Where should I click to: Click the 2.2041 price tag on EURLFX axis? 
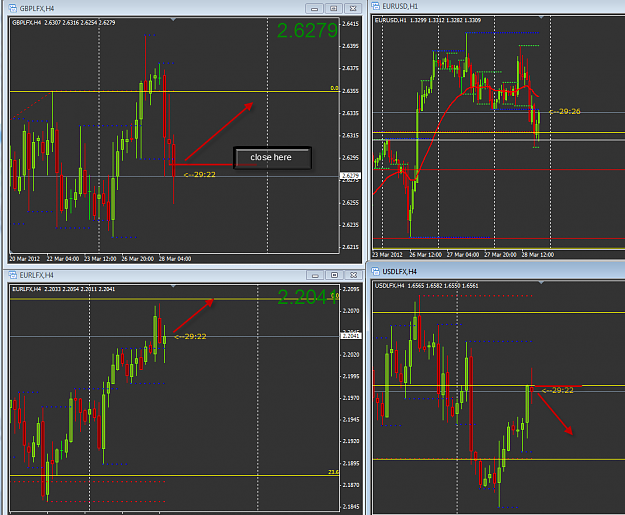(x=350, y=336)
